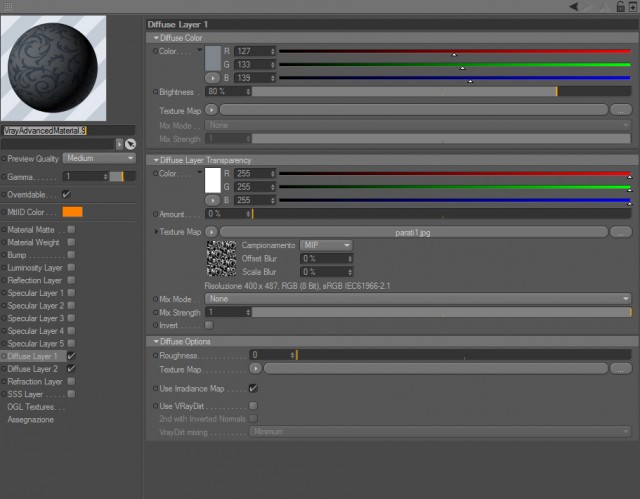The width and height of the screenshot is (640, 499).
Task: Click the parati1.jpg texture thumbnail preview
Action: 221,258
